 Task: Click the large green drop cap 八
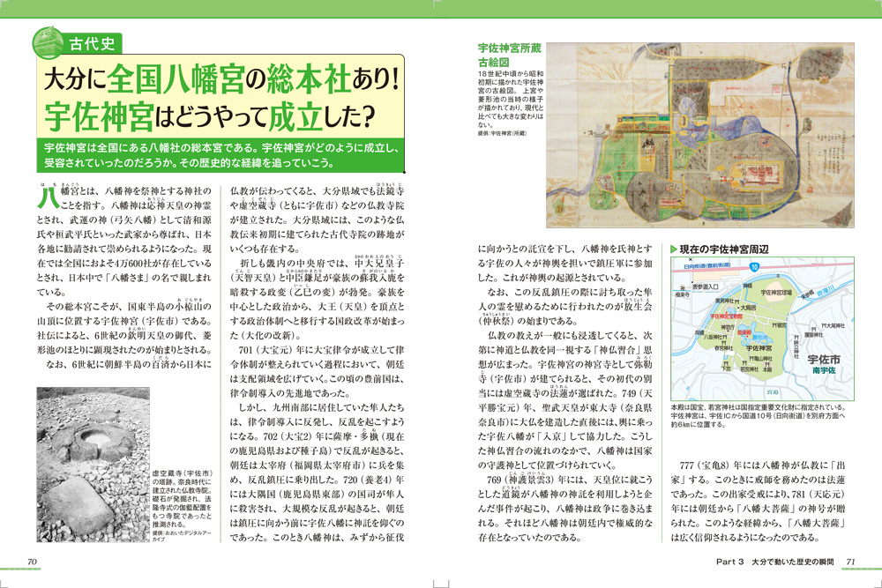(48, 197)
